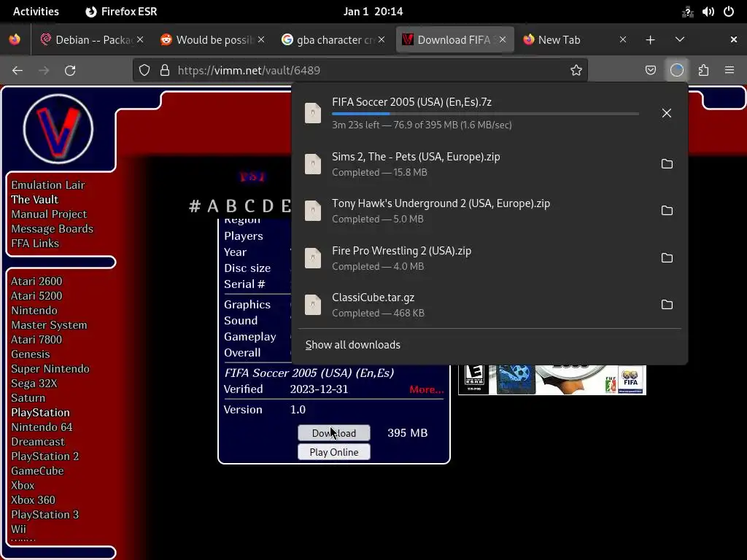Click the Tony Hawk's Underground 2 file icon
This screenshot has width=747, height=560.
[x=313, y=211]
